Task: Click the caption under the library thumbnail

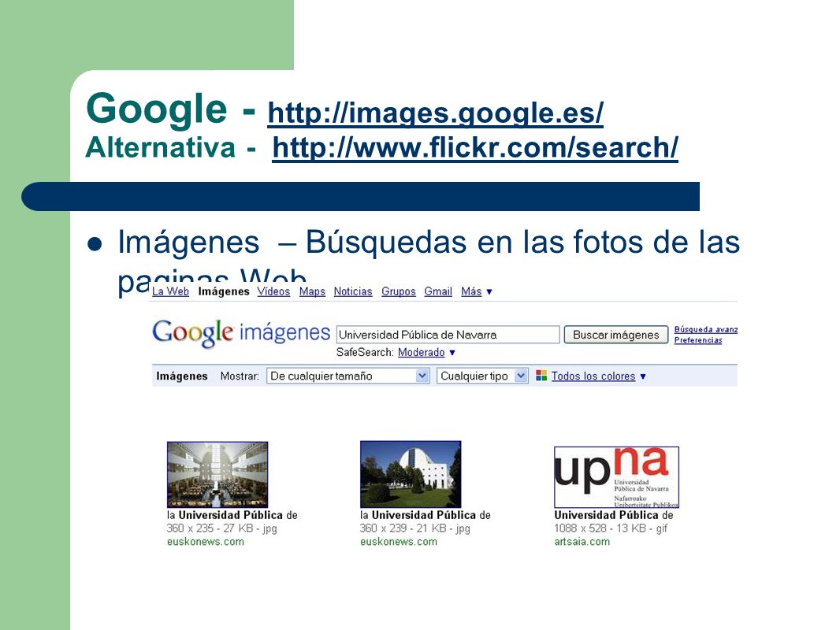Action: tap(232, 515)
